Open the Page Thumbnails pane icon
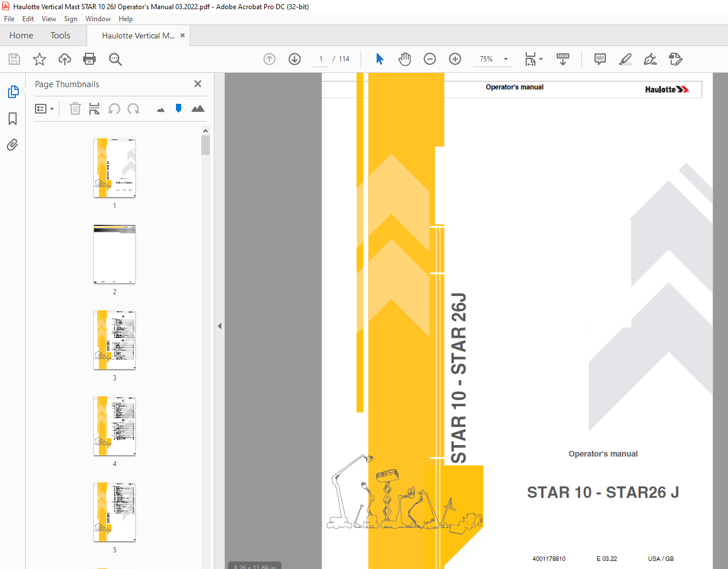The height and width of the screenshot is (569, 728). 13,92
